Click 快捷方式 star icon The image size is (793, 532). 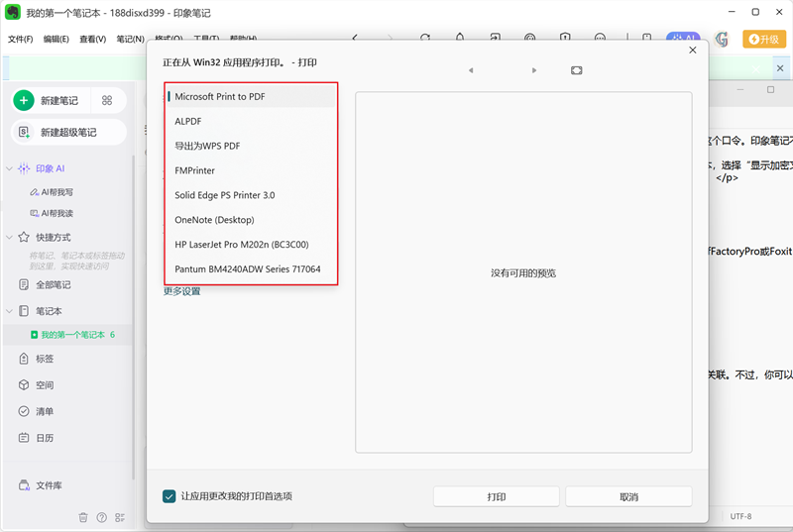tap(24, 237)
